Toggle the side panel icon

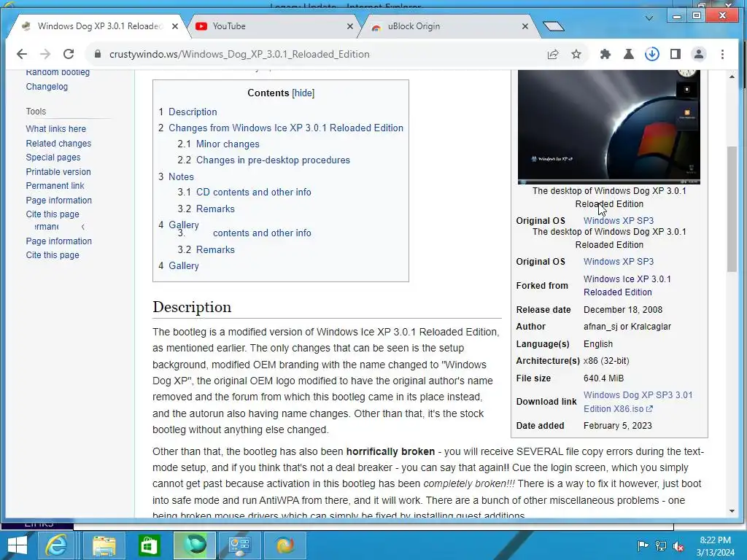click(676, 54)
